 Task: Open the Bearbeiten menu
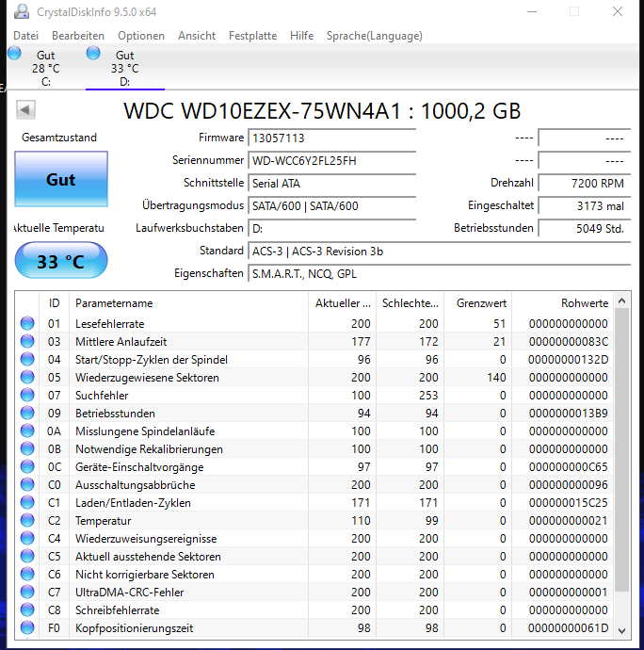click(x=78, y=36)
